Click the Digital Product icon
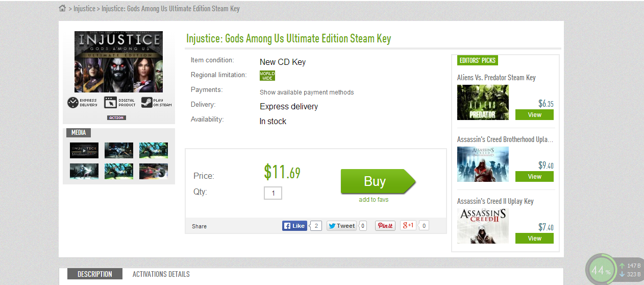The width and height of the screenshot is (644, 285). click(x=110, y=103)
